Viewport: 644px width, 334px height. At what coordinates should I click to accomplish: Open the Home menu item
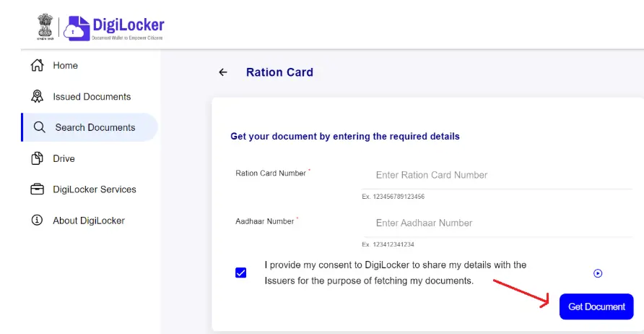coord(65,66)
